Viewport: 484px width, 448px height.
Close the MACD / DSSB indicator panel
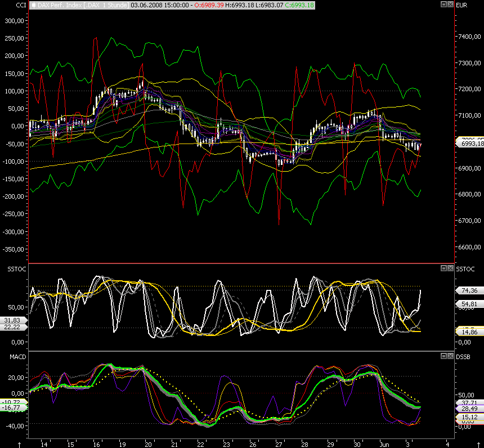450,356
